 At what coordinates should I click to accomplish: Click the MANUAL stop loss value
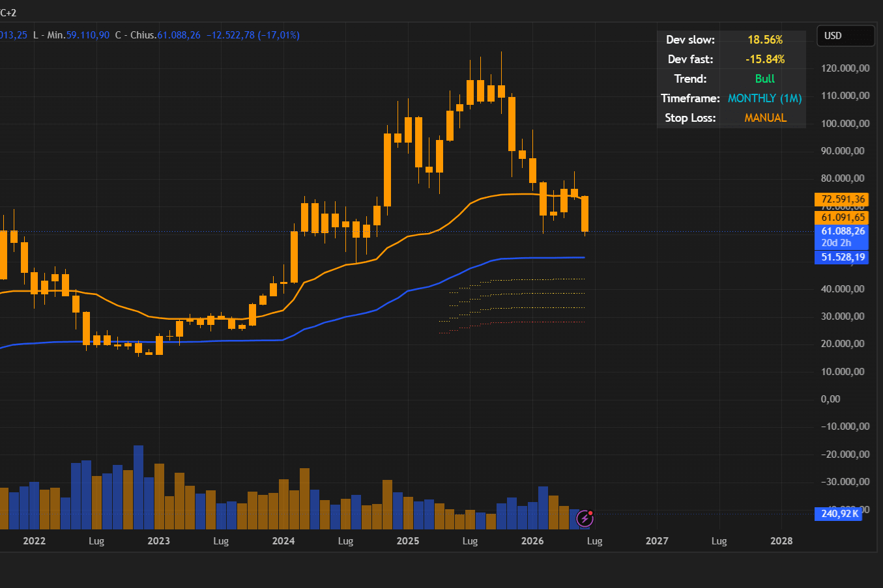pos(765,118)
